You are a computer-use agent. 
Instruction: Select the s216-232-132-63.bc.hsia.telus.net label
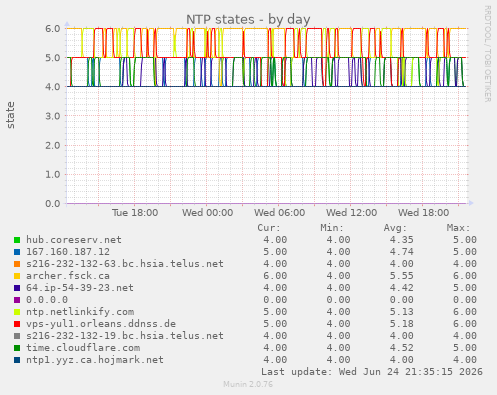coord(125,264)
